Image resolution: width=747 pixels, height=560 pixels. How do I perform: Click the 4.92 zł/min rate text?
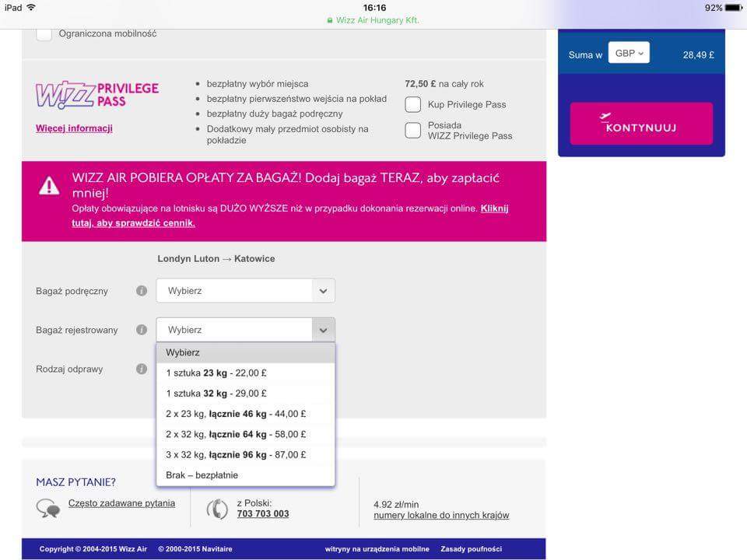[x=396, y=504]
